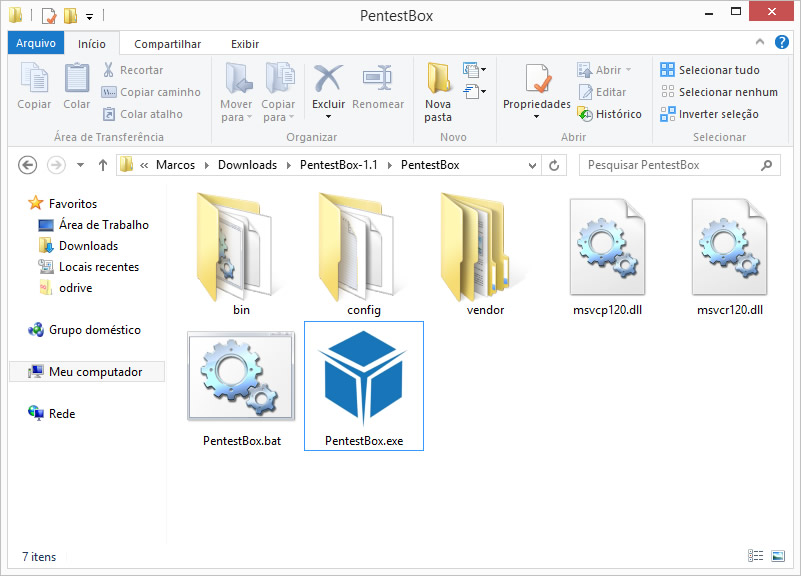Switch to the Início tab
The height and width of the screenshot is (576, 801).
coord(91,44)
